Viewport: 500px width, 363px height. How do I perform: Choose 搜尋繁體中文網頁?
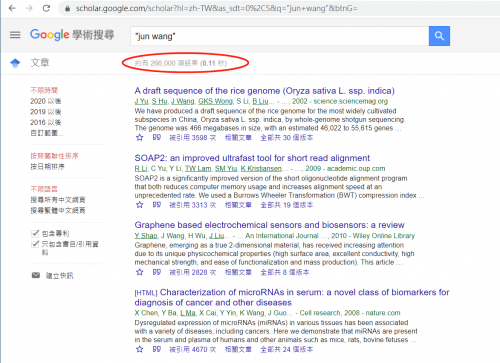58,210
